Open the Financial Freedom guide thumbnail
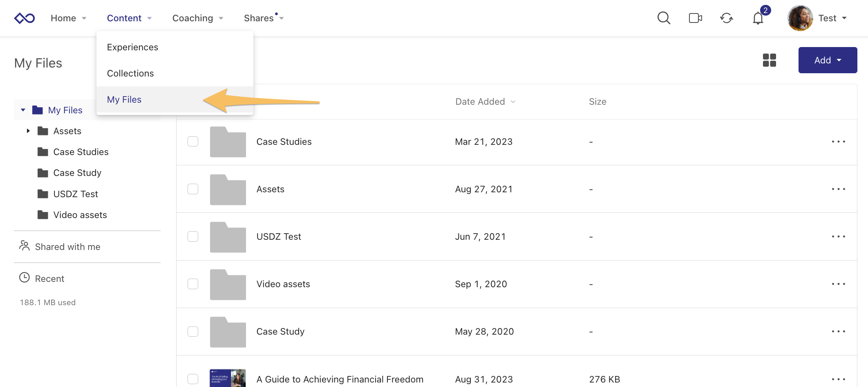868x387 pixels. (228, 378)
